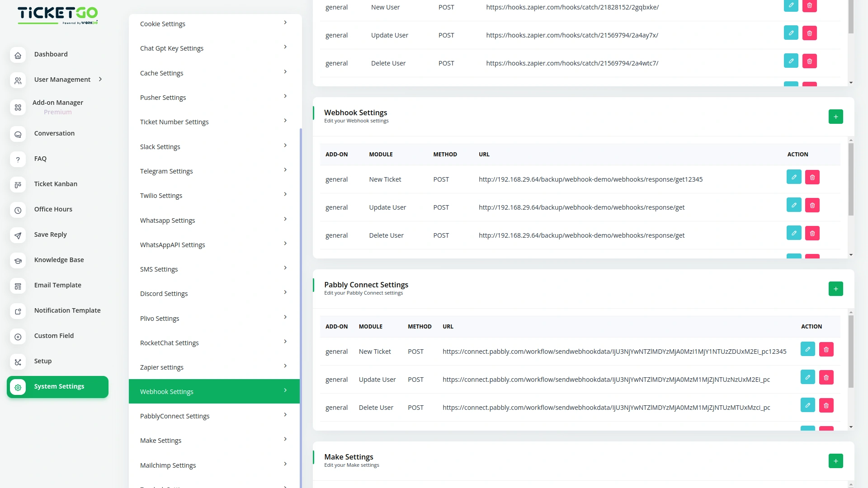Expand the Twilio Settings chevron

coord(285,194)
